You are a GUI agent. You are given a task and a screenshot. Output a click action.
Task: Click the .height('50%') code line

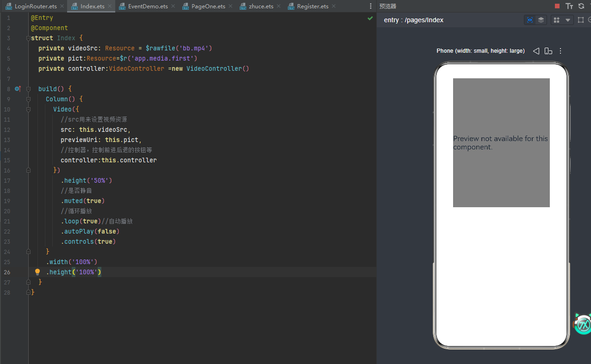87,180
